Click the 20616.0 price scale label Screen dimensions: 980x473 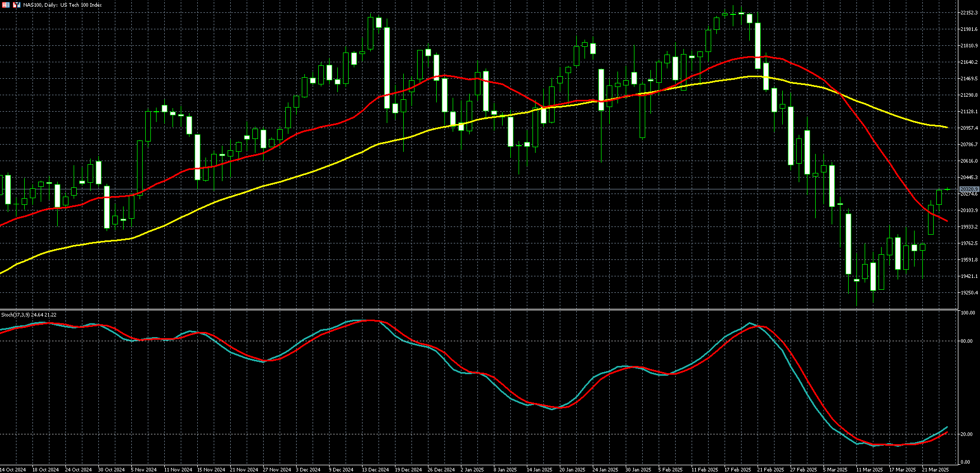tap(969, 161)
